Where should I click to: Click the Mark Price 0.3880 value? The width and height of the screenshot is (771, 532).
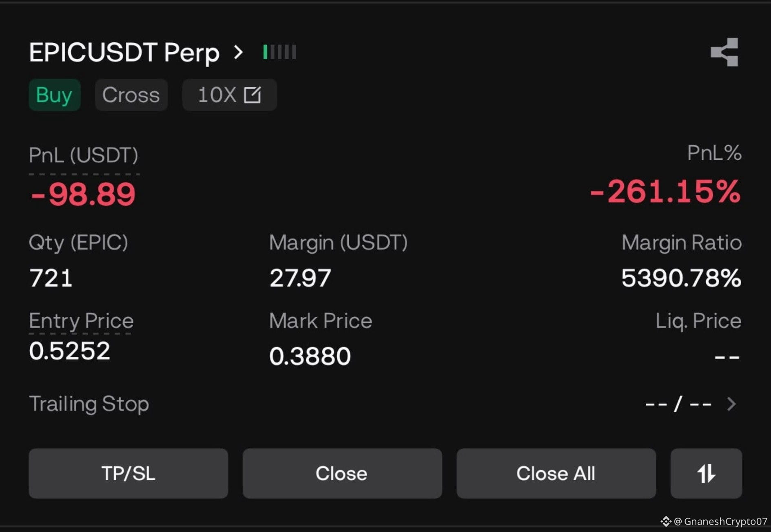coord(310,356)
